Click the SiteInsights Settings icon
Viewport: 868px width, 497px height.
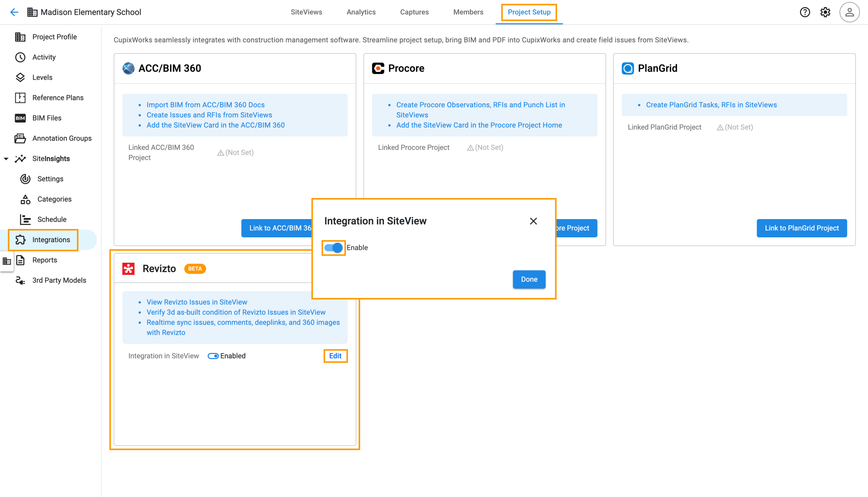click(x=25, y=179)
